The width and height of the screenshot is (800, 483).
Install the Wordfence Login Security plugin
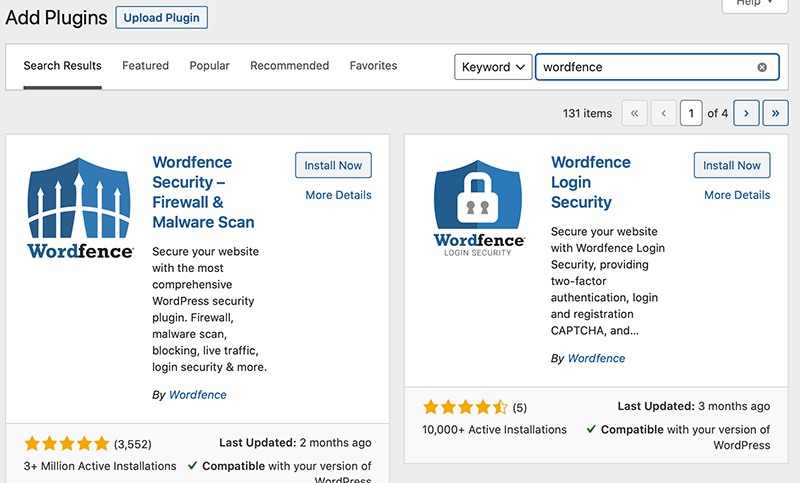click(732, 165)
